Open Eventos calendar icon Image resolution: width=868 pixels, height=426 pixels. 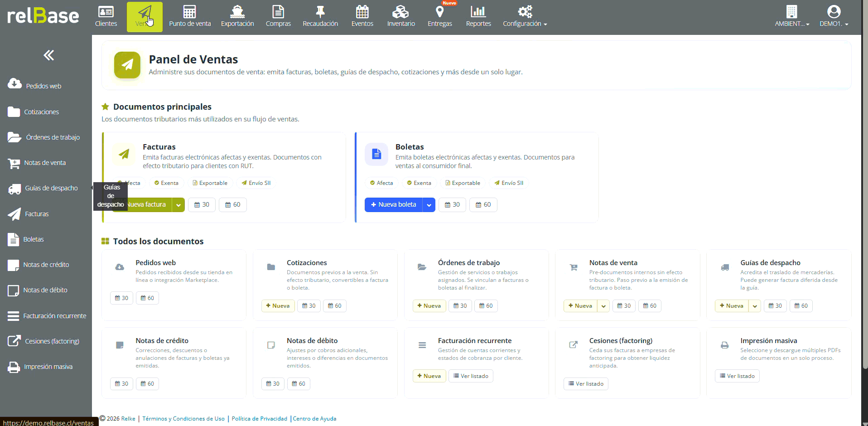[x=362, y=11]
